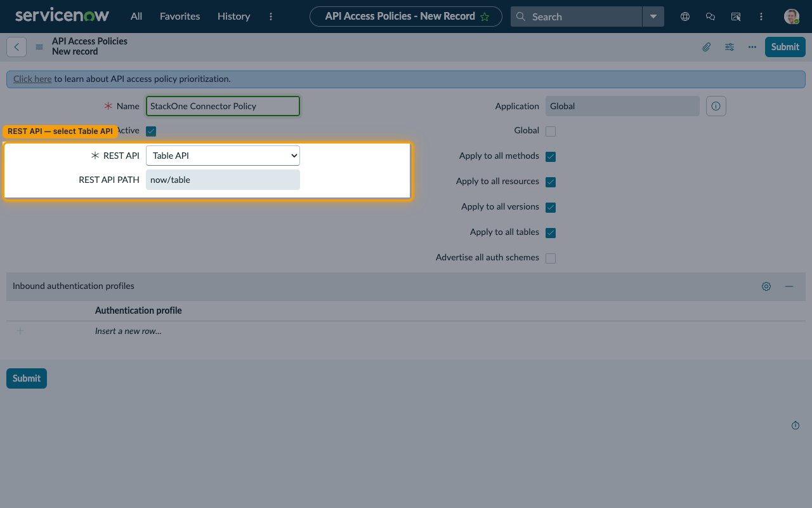Viewport: 812px width, 508px height.
Task: Click the Name field with StackOne Connector Policy
Action: coord(223,106)
